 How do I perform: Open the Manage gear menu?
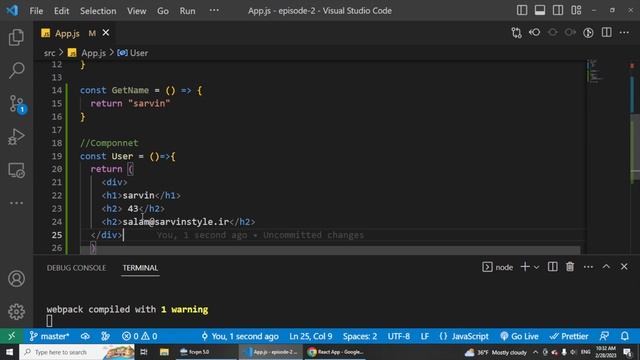pyautogui.click(x=16, y=312)
